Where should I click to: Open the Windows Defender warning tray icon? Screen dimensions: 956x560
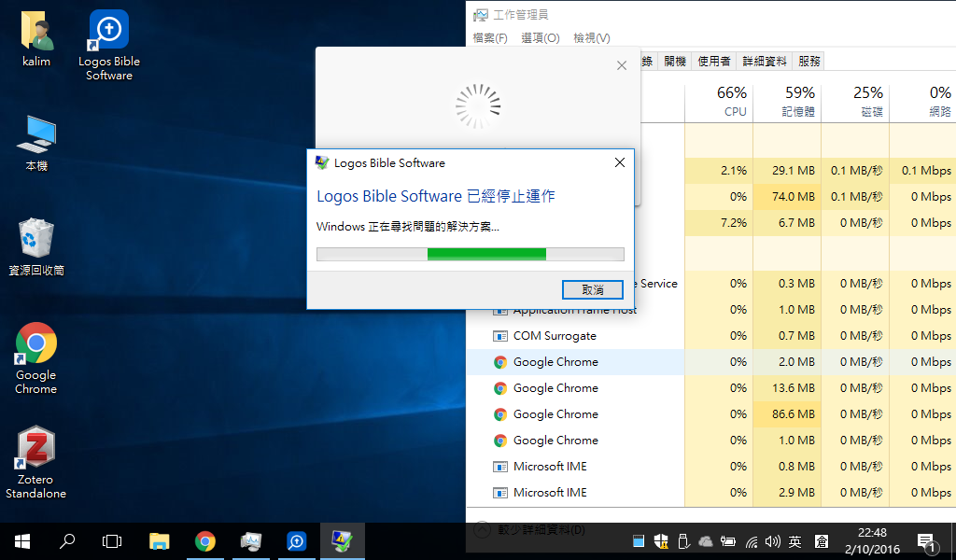click(661, 541)
